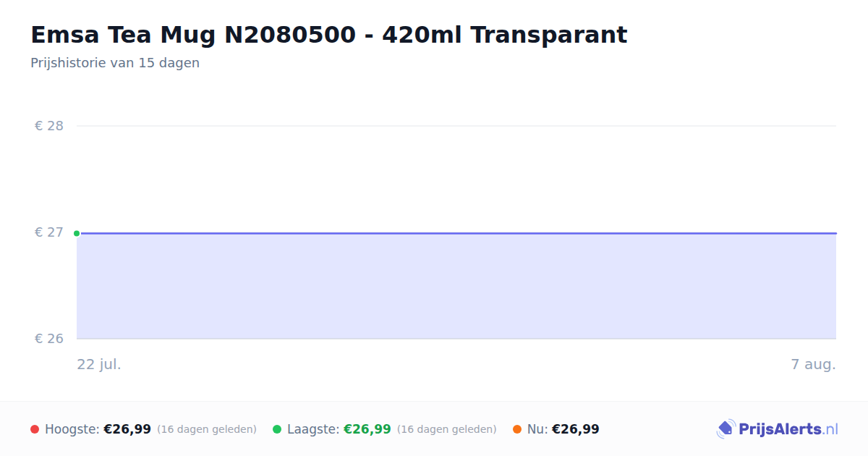The height and width of the screenshot is (456, 868).
Task: Click the red dot next to Hoogste
Action: [35, 429]
